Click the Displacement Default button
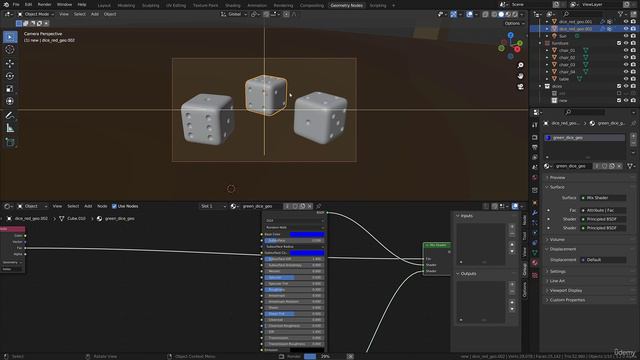Screen dimensions: 640x360 click(603, 260)
